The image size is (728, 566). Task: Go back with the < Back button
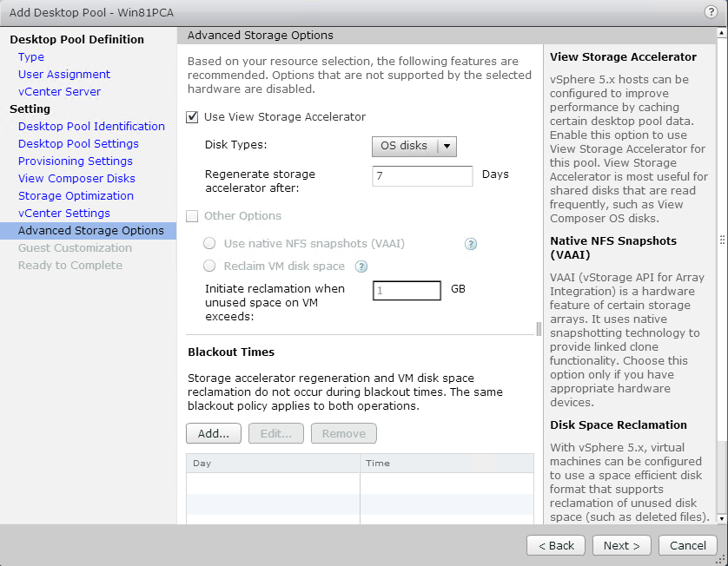(556, 545)
